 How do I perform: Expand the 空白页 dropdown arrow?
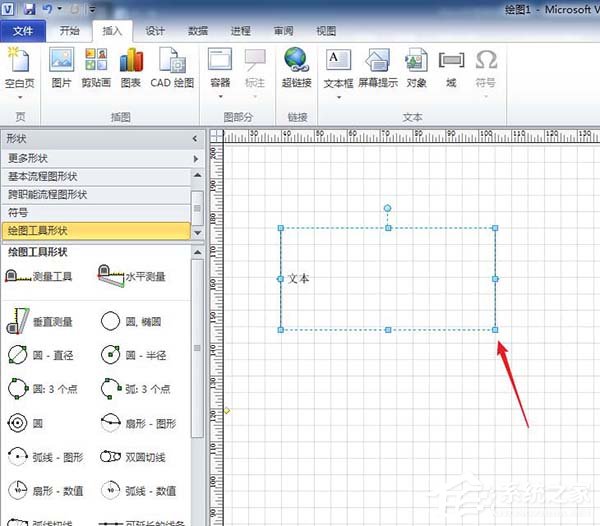coord(20,98)
